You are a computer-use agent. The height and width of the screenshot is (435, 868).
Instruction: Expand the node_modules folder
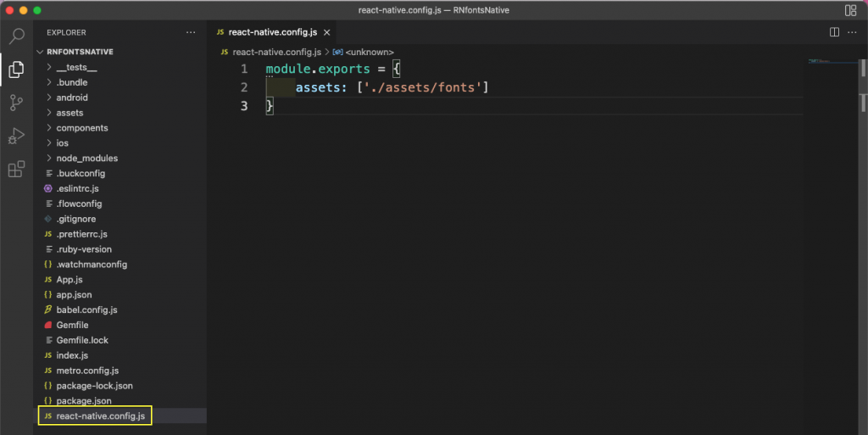(x=120, y=159)
